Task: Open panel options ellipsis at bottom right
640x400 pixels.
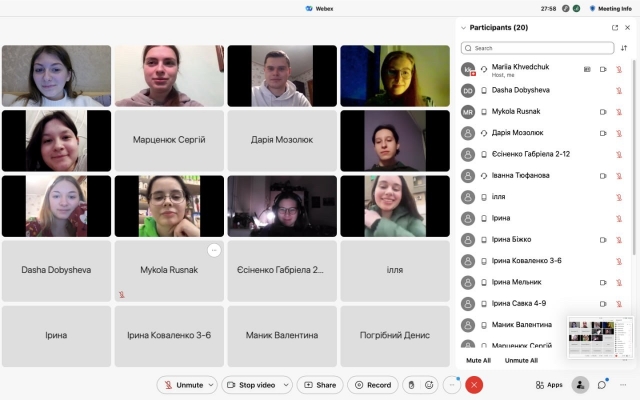Action: [623, 385]
